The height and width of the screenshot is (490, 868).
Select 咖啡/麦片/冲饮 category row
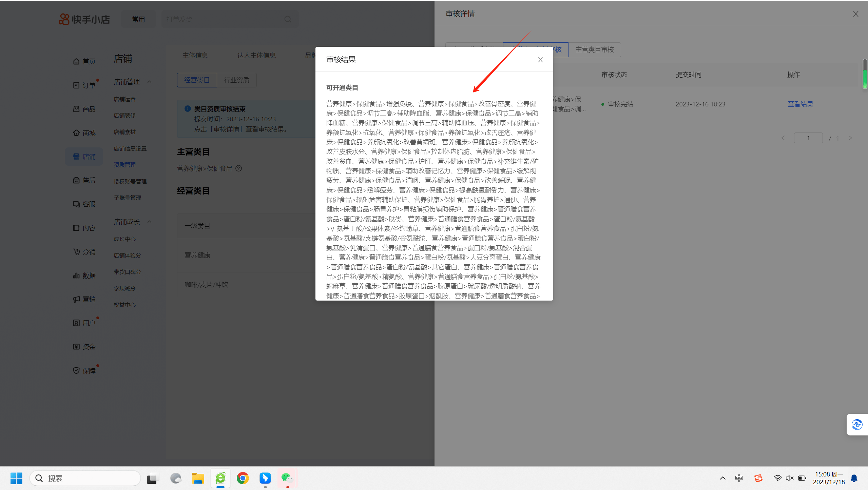tap(246, 285)
